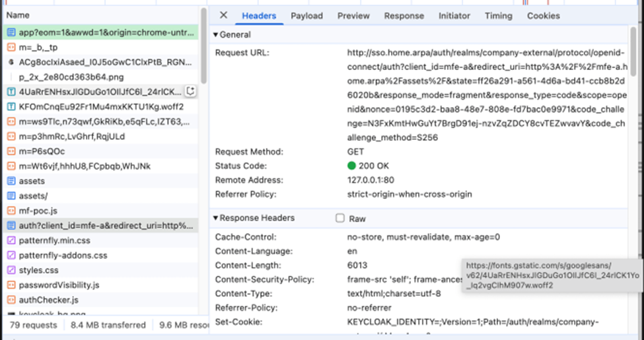
Task: Enable the Raw response headers checkbox
Action: tap(340, 218)
